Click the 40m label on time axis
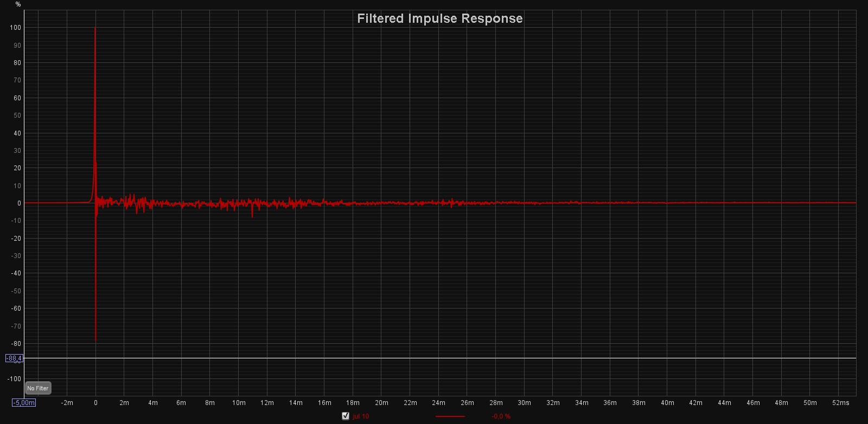This screenshot has height=424, width=868. click(667, 403)
